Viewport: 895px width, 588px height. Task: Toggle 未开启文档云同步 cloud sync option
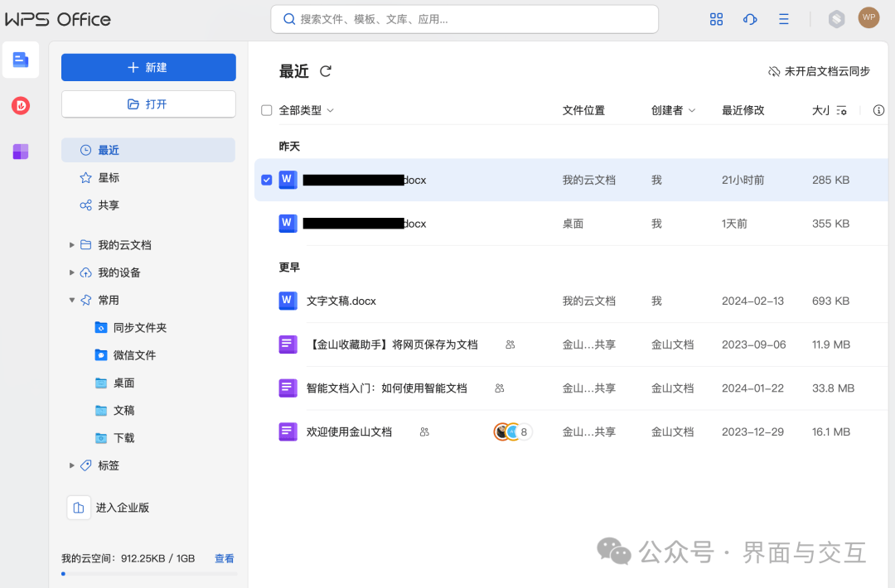pyautogui.click(x=819, y=71)
